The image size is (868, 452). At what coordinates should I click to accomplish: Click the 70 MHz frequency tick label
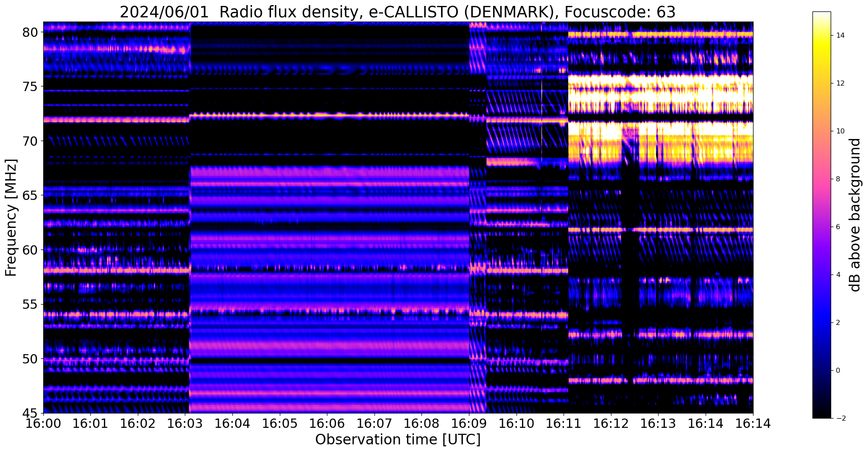point(30,141)
